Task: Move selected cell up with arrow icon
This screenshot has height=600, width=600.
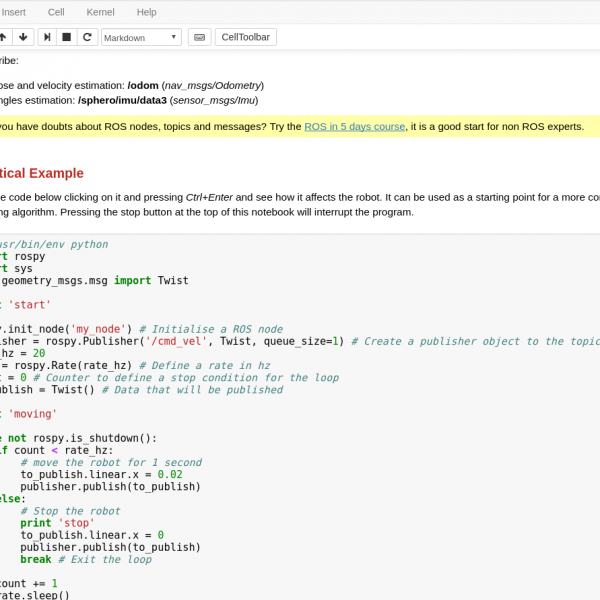Action: 4,37
